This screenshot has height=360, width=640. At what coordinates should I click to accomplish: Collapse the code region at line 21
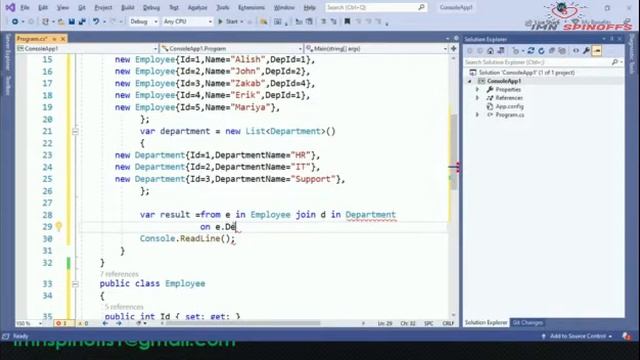pos(75,131)
